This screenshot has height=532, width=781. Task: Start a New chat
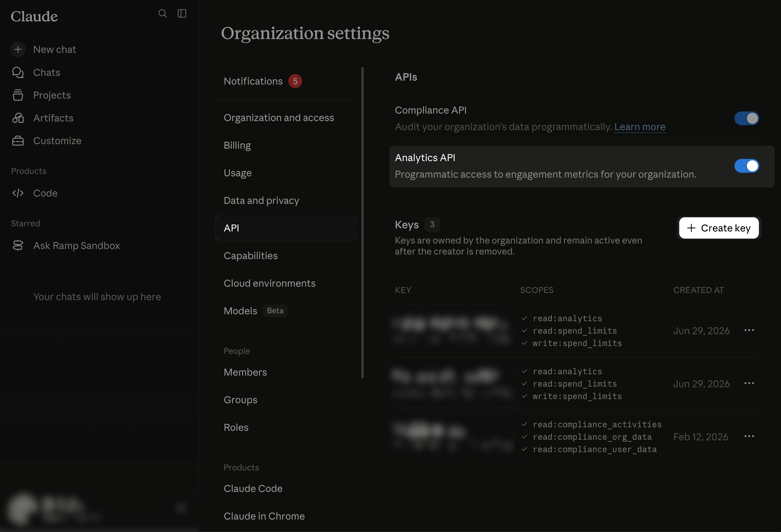click(54, 49)
